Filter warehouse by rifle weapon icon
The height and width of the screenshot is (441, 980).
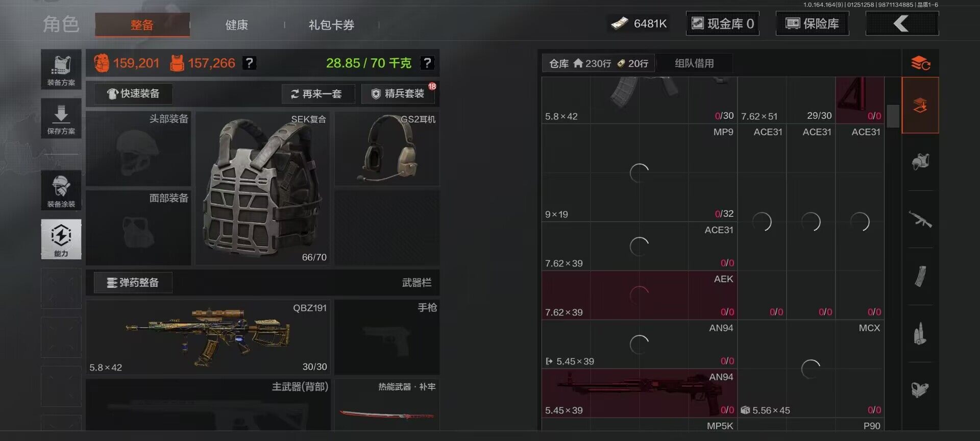(x=920, y=219)
